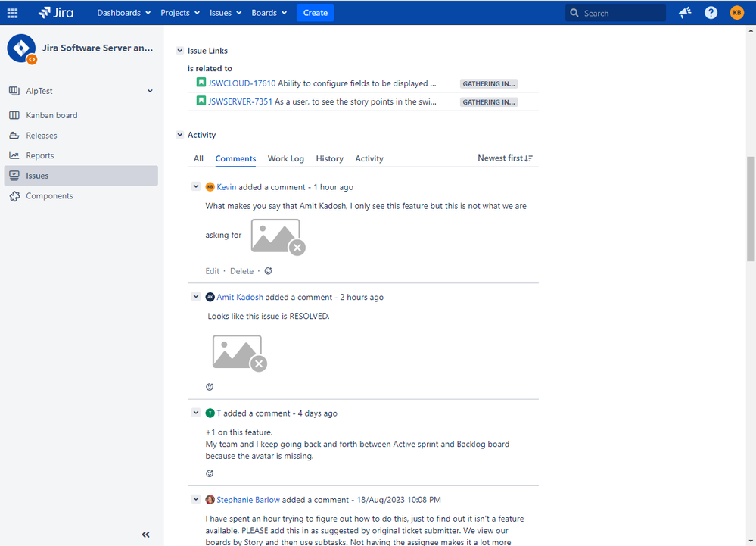
Task: Open Components in sidebar
Action: (x=81, y=196)
